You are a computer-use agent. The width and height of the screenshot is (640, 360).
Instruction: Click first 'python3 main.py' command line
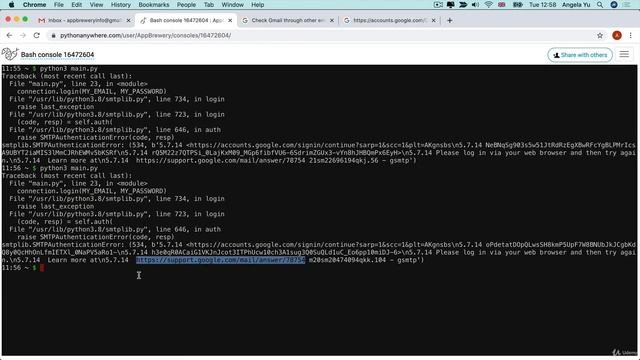69,69
